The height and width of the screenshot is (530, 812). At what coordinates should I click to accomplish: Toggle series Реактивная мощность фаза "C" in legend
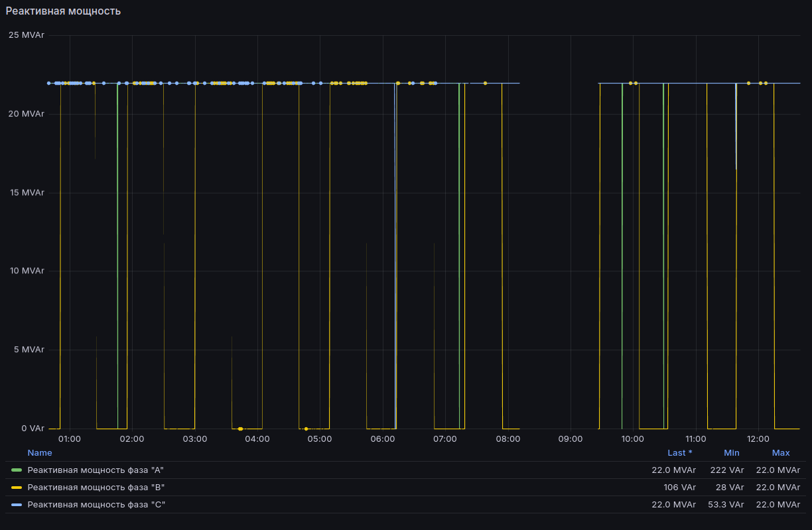coord(96,505)
